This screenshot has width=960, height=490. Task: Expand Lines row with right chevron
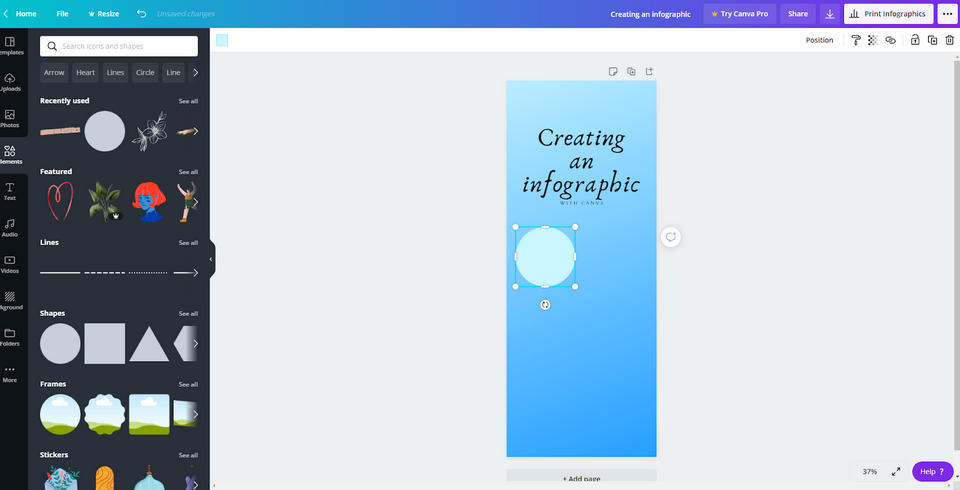195,273
